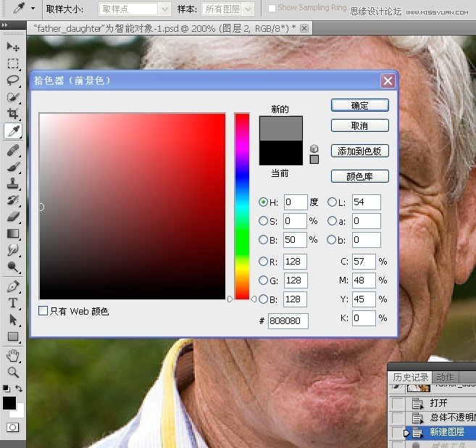
Task: Select the R red radio button
Action: pyautogui.click(x=263, y=261)
